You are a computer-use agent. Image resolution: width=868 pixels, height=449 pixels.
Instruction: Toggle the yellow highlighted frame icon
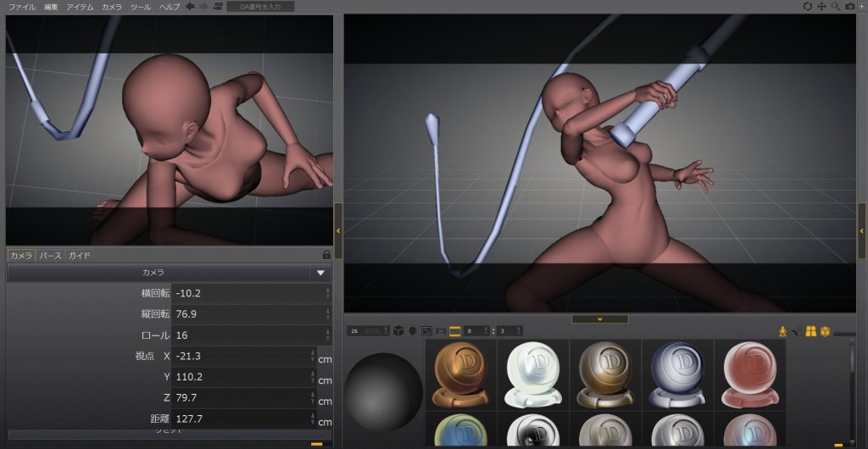pos(455,331)
